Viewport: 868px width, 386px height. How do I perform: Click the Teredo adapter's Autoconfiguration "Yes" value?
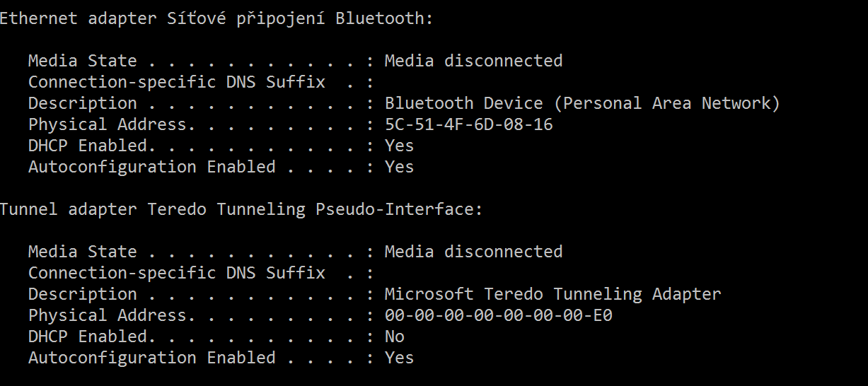coord(399,358)
